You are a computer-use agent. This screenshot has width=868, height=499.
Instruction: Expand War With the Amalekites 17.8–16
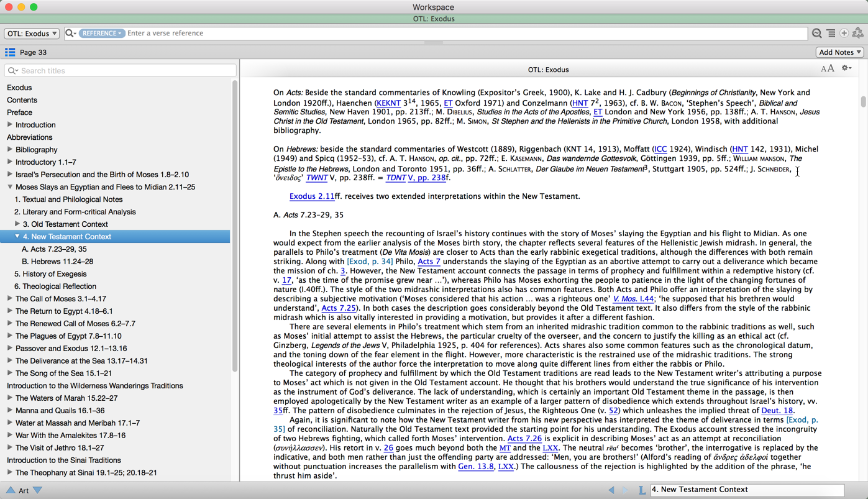tap(10, 436)
